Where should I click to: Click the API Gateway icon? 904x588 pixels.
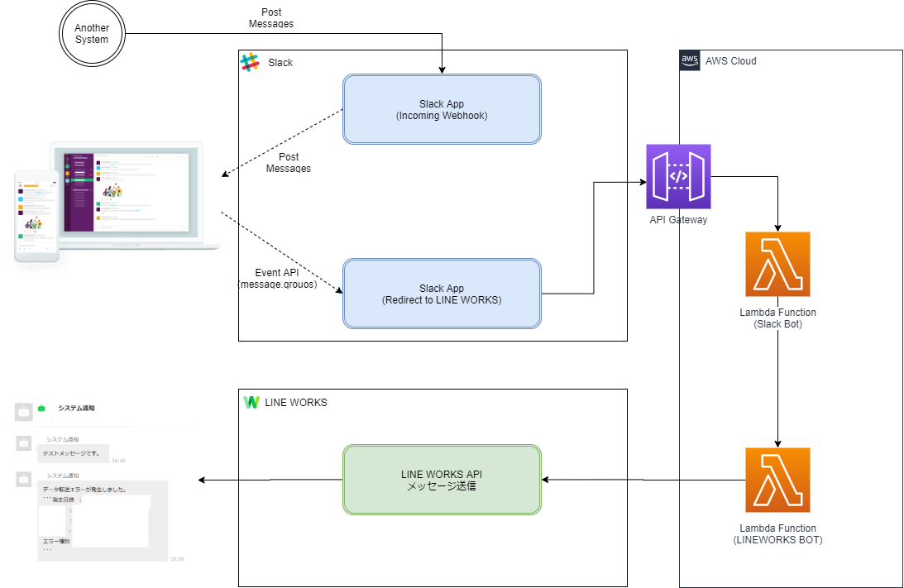(678, 176)
